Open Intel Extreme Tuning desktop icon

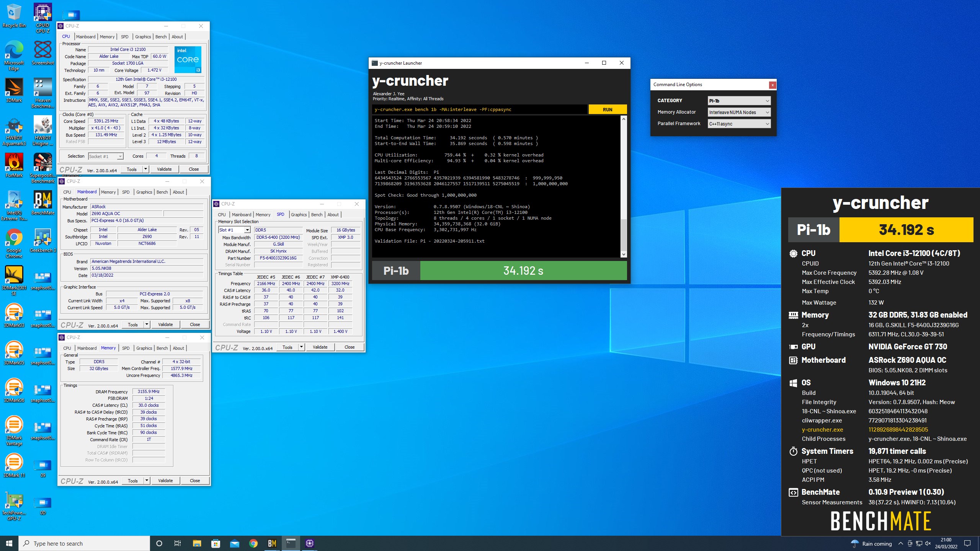point(14,206)
